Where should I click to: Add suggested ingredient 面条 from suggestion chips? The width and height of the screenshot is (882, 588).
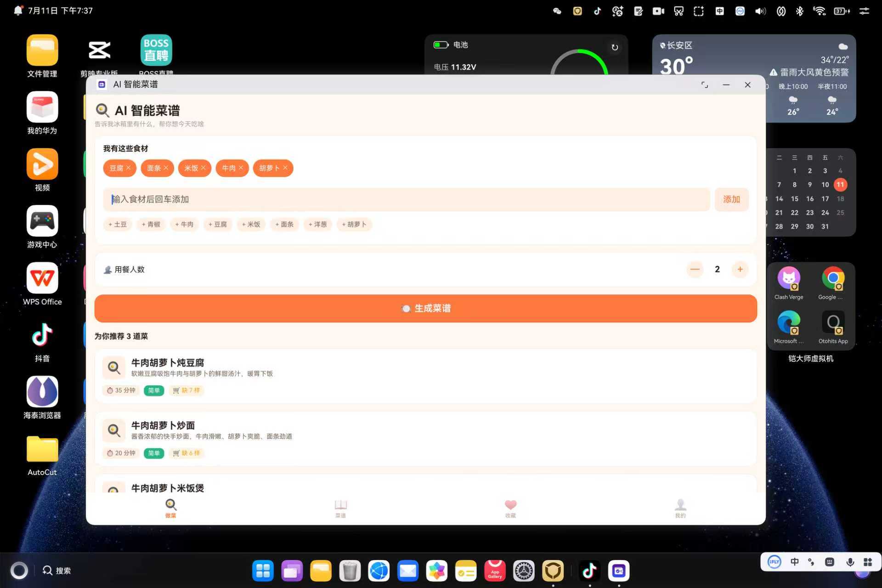click(x=284, y=224)
